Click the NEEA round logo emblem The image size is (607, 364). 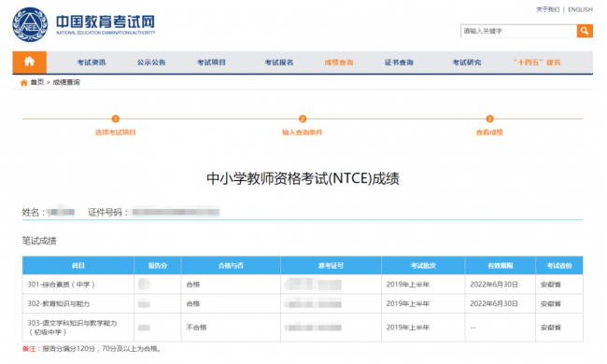tap(30, 25)
